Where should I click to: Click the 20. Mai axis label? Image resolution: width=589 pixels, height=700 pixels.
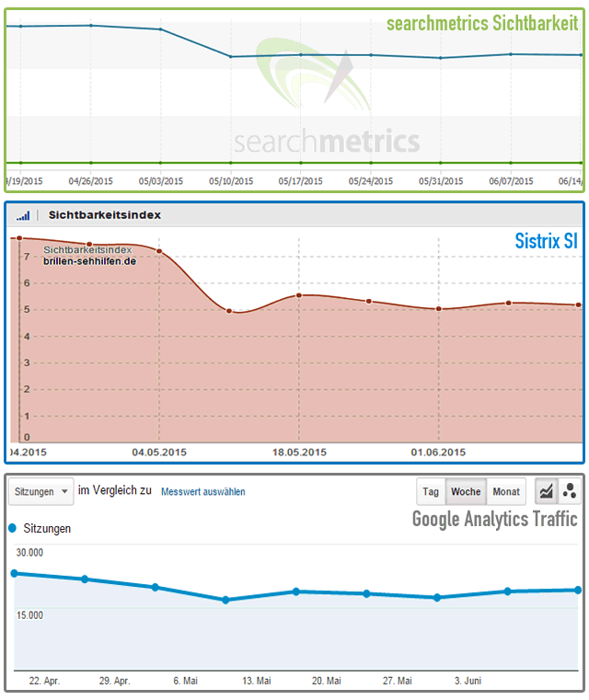tap(327, 681)
